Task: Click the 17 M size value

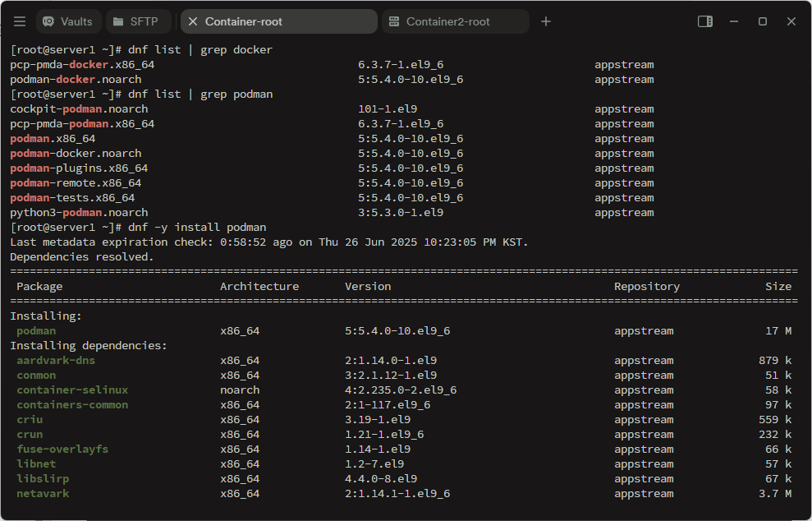Action: click(778, 330)
